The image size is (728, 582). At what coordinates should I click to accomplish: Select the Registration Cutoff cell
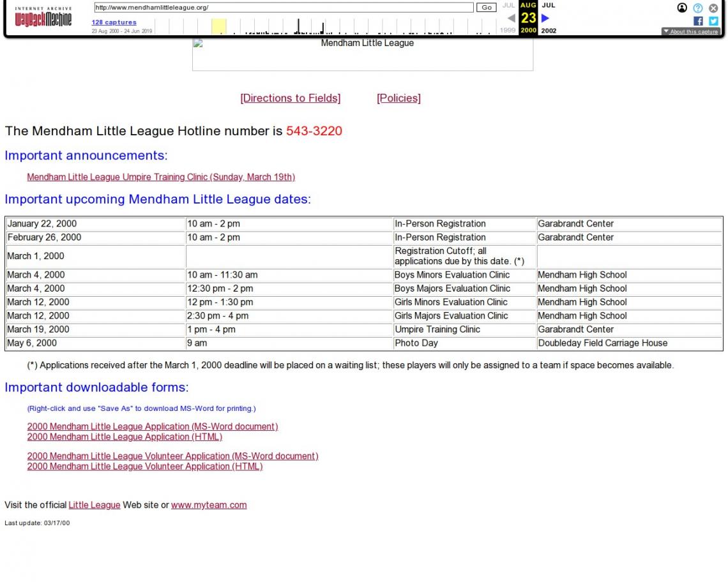(464, 256)
